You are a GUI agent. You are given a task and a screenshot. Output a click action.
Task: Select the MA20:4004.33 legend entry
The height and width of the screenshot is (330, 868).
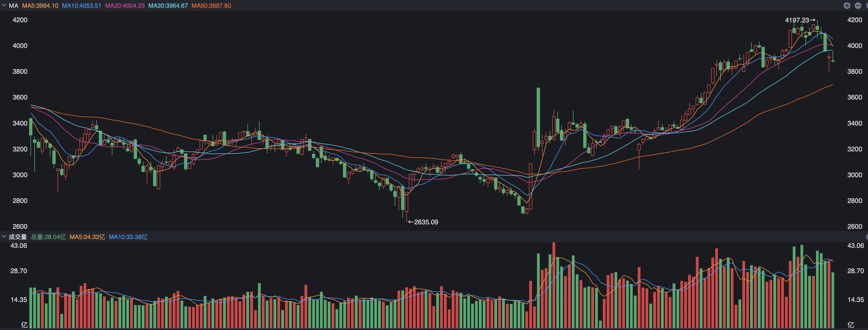(125, 6)
